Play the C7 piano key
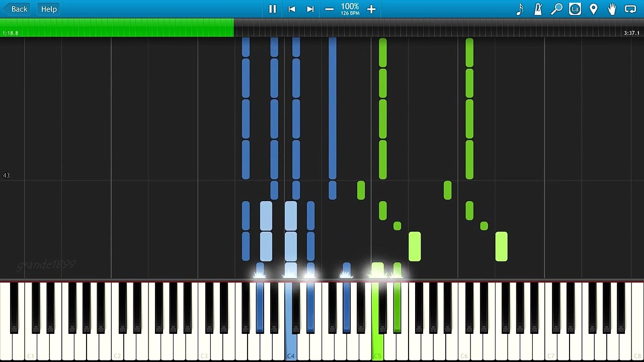This screenshot has height=362, width=644. point(550,347)
